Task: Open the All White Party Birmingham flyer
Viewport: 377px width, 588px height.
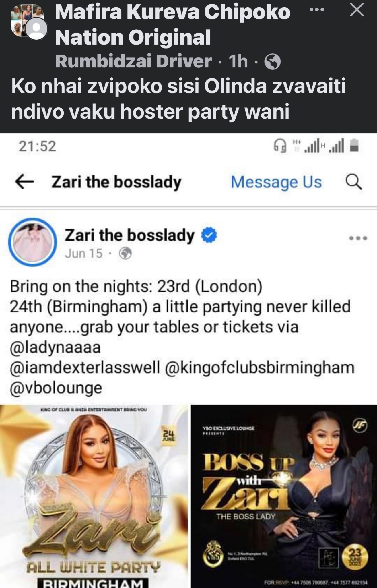Action: pos(94,496)
